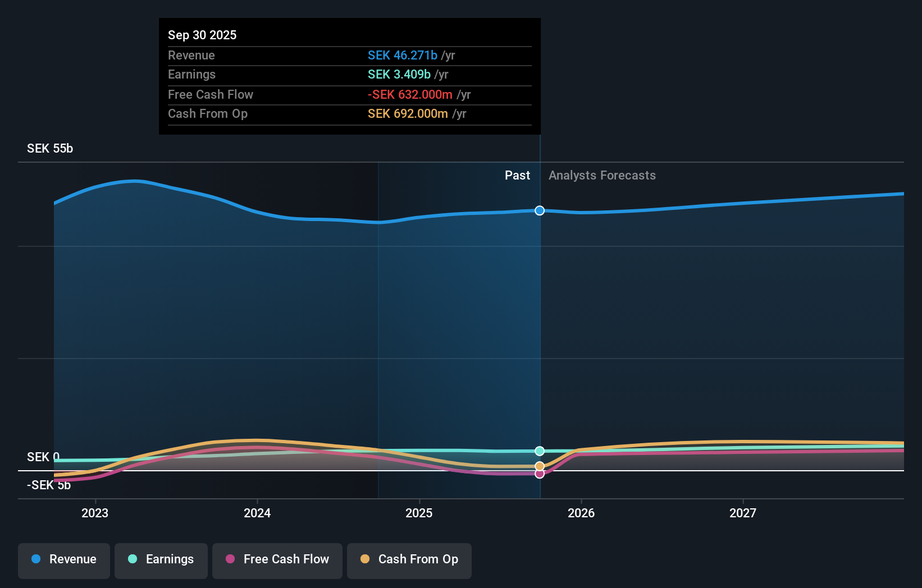Toggle visibility of the Earnings series
The width and height of the screenshot is (922, 588).
[161, 559]
